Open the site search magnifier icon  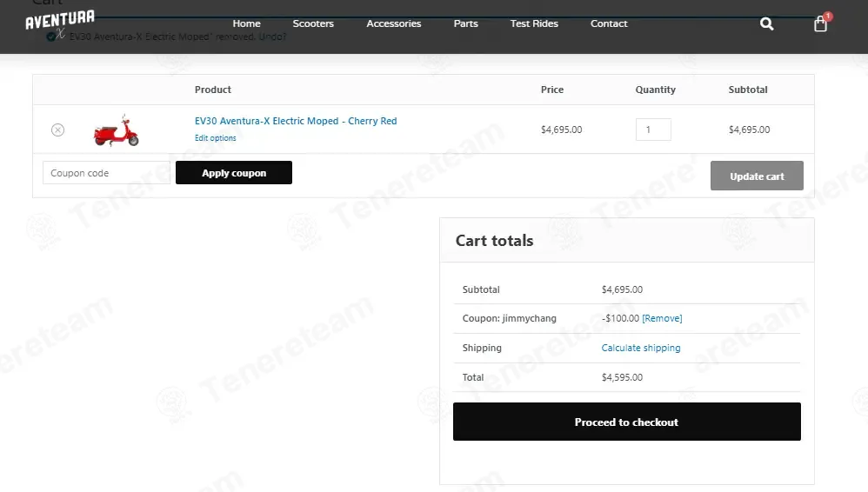pyautogui.click(x=766, y=23)
